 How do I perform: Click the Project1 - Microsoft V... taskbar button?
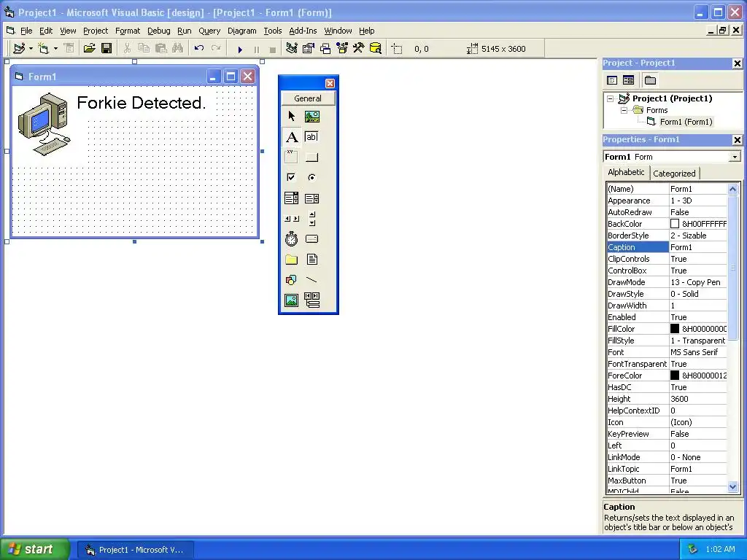135,550
